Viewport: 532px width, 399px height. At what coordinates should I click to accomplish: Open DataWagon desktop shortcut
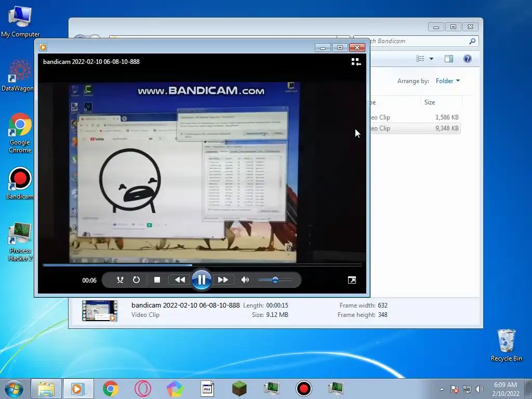click(18, 75)
